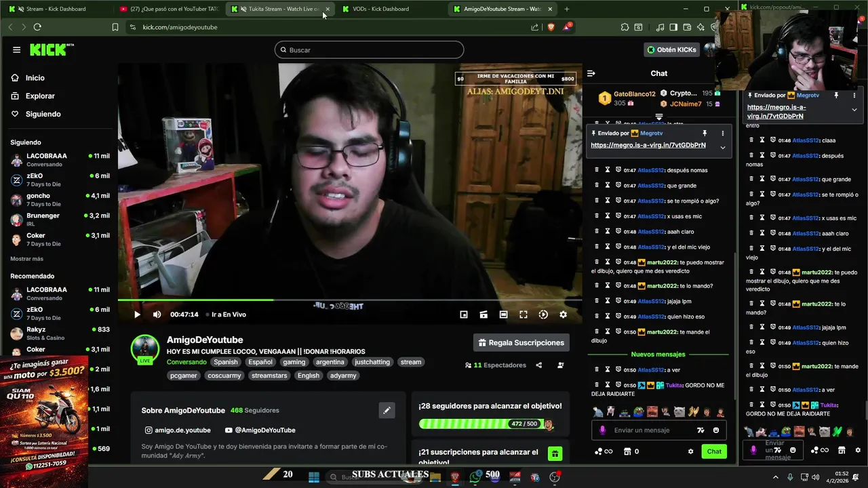Bookmark this page in address bar
Image resolution: width=868 pixels, height=488 pixels.
click(x=115, y=27)
